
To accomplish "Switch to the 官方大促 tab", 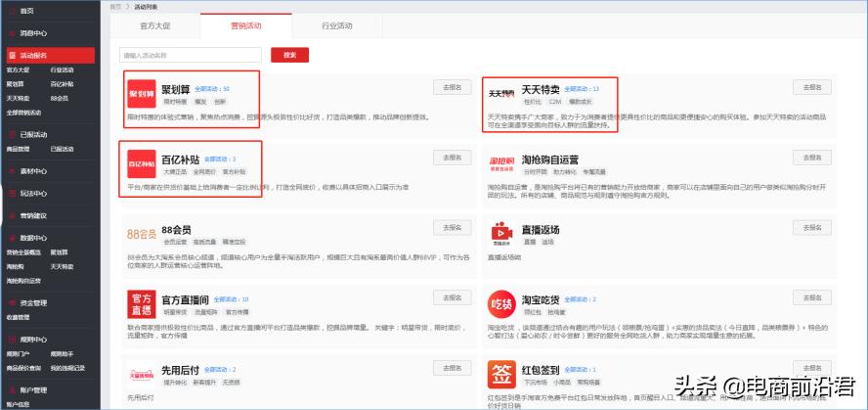I will click(x=155, y=26).
